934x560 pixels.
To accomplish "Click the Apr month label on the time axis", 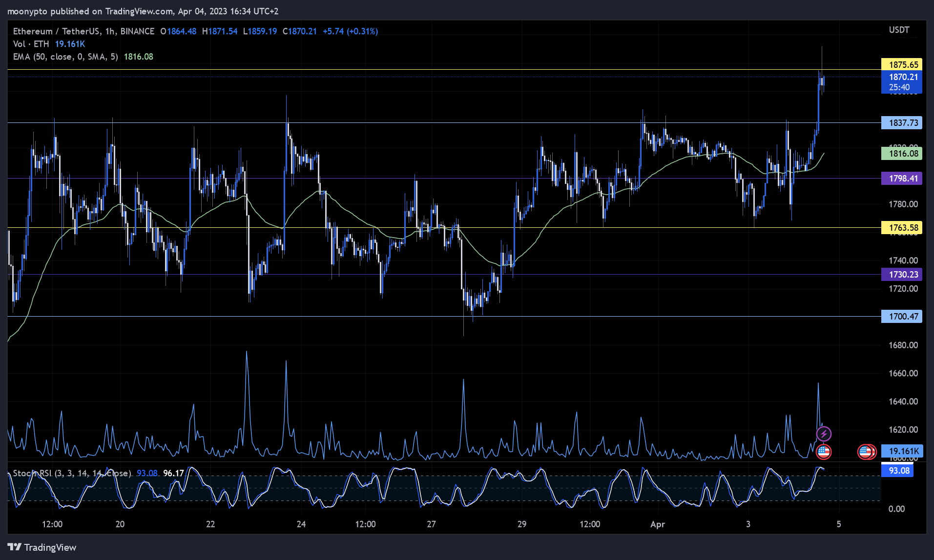I will pos(658,524).
